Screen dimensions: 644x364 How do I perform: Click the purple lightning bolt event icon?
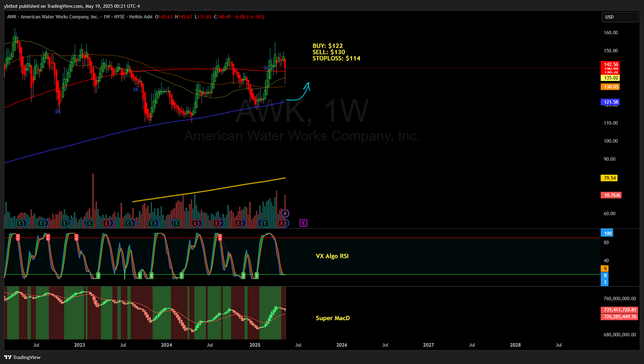coord(285,214)
